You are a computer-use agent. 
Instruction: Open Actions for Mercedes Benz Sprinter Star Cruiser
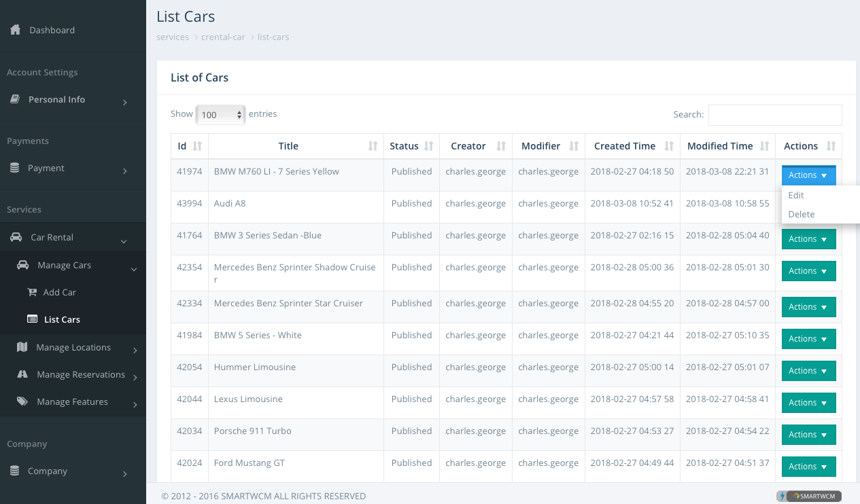click(808, 307)
